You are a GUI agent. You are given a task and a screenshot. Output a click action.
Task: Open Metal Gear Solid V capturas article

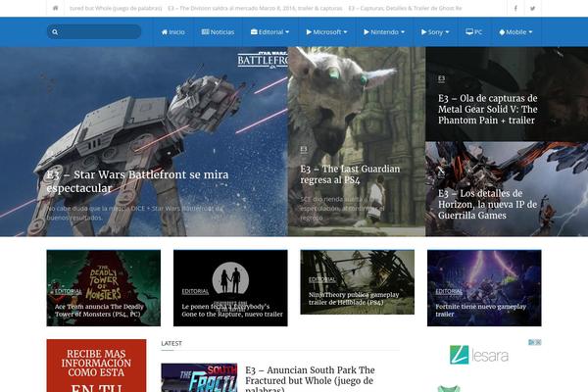click(487, 109)
